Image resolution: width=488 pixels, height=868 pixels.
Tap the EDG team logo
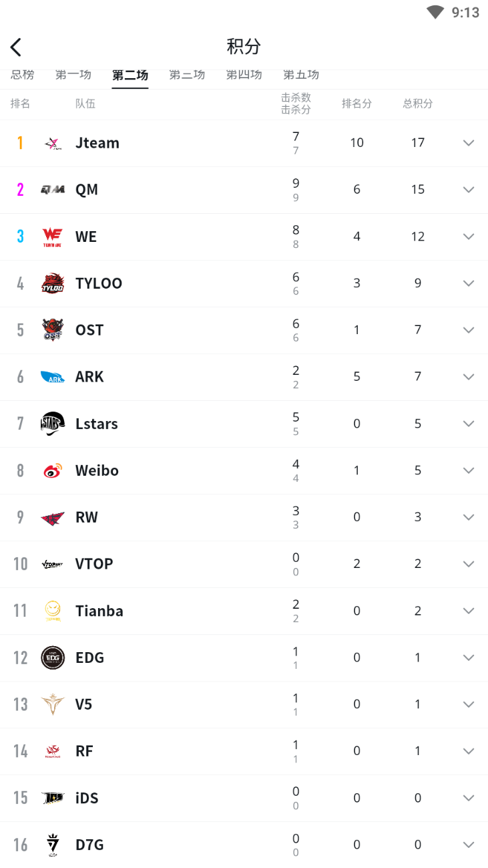tap(52, 658)
